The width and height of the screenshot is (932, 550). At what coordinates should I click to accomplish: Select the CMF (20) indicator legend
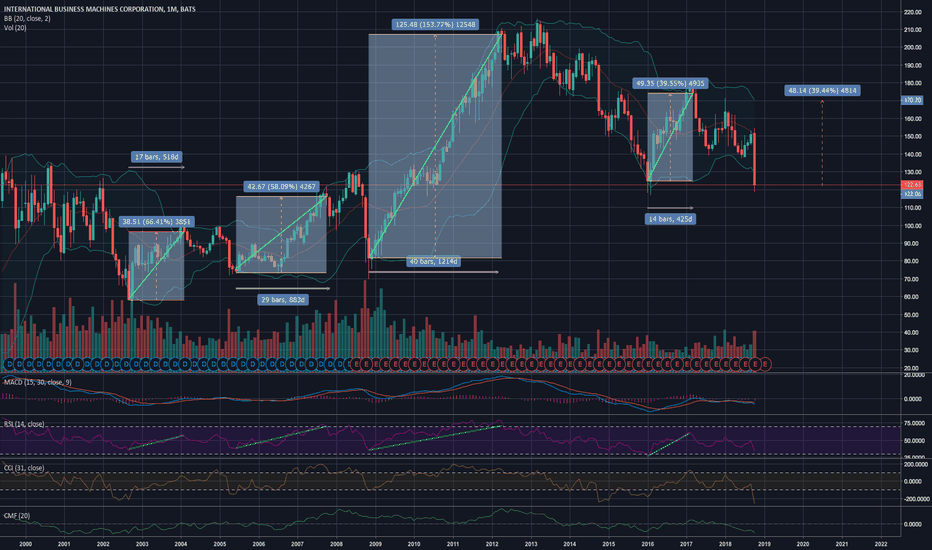[17, 516]
